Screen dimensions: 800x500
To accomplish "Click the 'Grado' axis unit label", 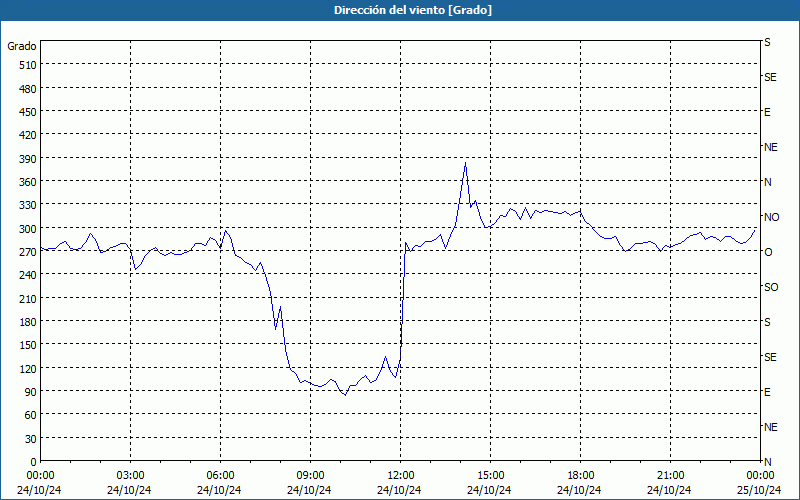I will [22, 46].
